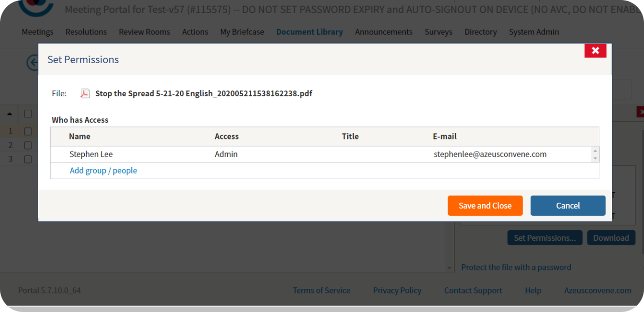The image size is (644, 312).
Task: Toggle the select-all checkbox in table header
Action: point(28,114)
